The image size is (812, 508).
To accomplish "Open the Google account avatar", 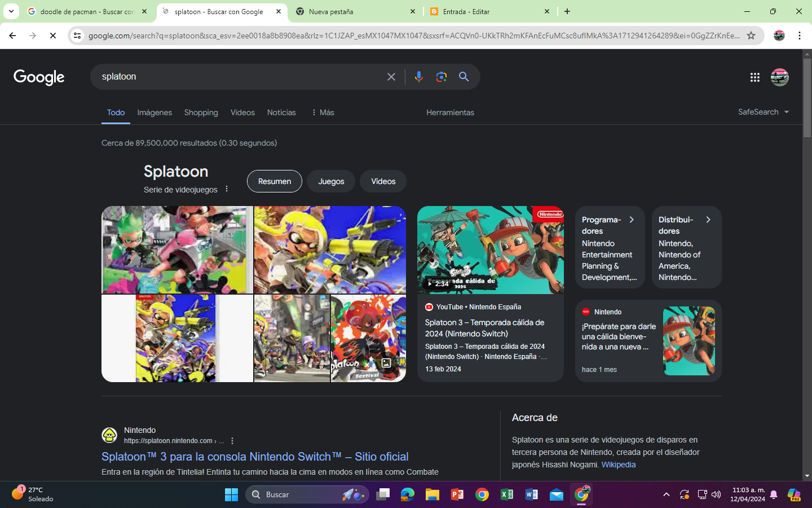I will [x=780, y=77].
